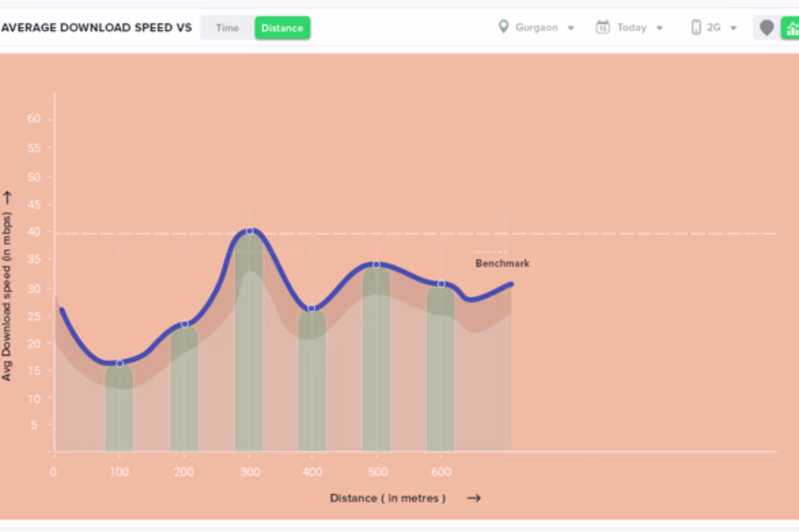Viewport: 799px width, 532px height.
Task: Click the Distance (in metres) axis label
Action: 387,498
